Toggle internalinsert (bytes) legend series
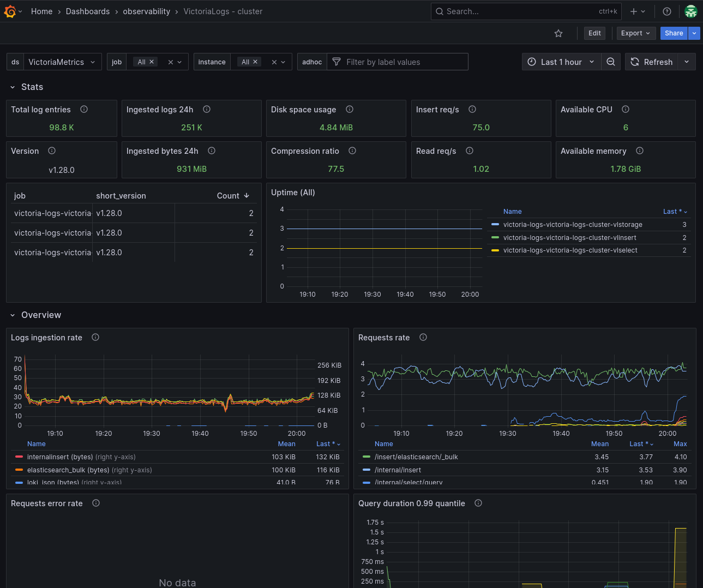 tap(81, 457)
